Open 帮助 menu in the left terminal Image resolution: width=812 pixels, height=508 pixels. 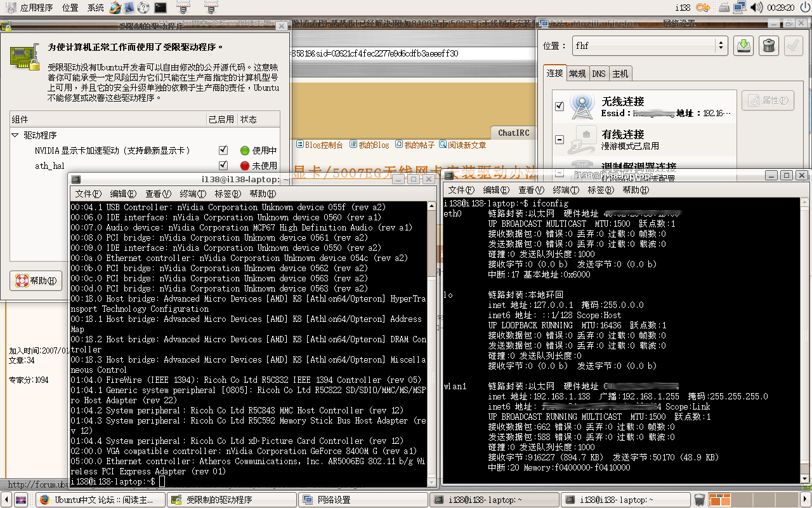[263, 194]
